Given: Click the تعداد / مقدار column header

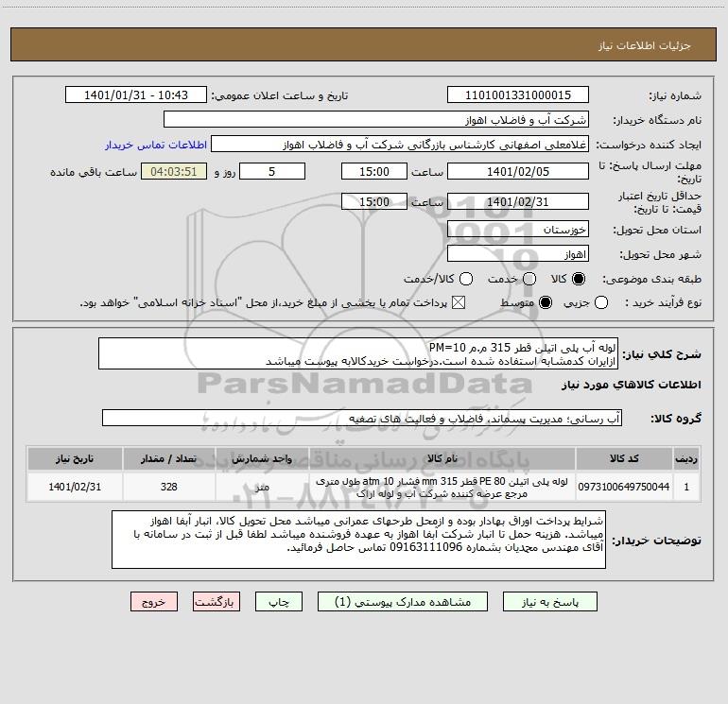Looking at the screenshot, I should [x=169, y=458].
